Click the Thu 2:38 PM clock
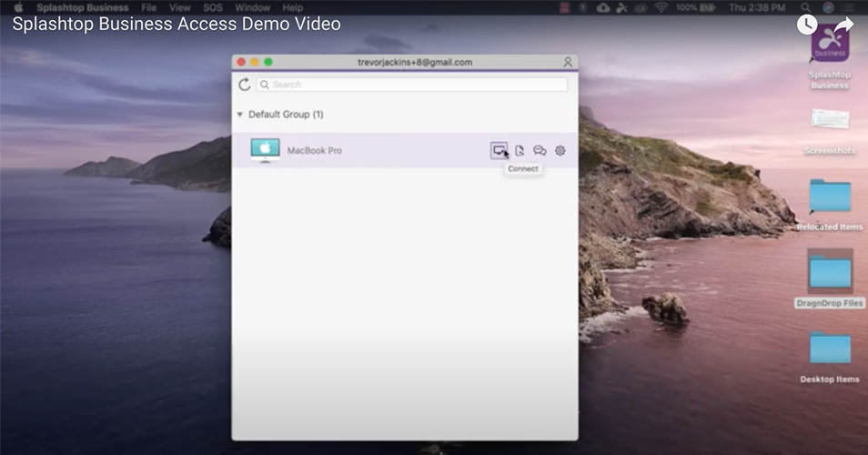This screenshot has width=868, height=455. (x=757, y=7)
